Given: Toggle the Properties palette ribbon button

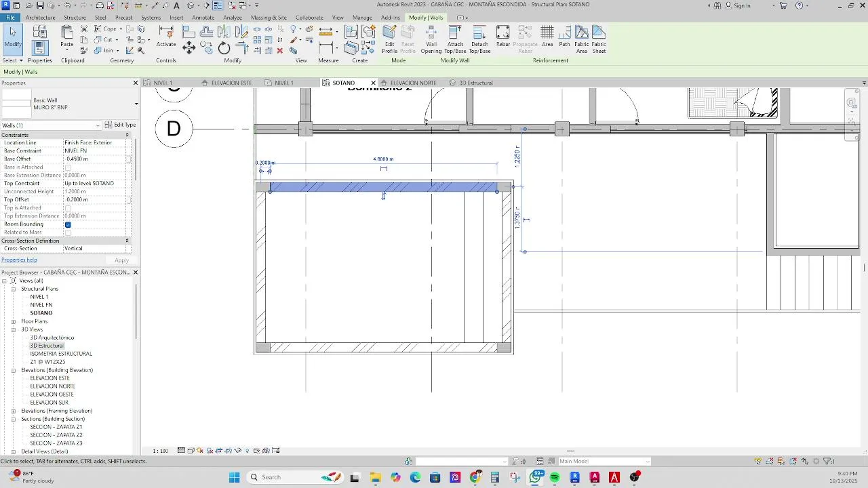Looking at the screenshot, I should 40,47.
